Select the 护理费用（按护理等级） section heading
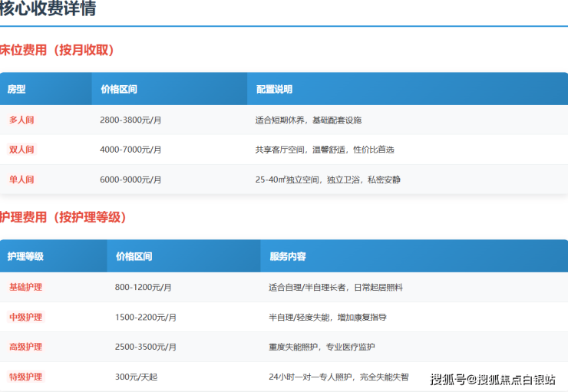This screenshot has width=568, height=392. pyautogui.click(x=63, y=218)
